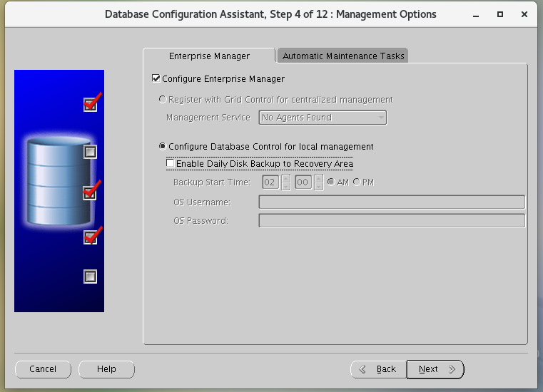Click the 'OS Username:' label
The height and width of the screenshot is (392, 543).
coord(202,202)
